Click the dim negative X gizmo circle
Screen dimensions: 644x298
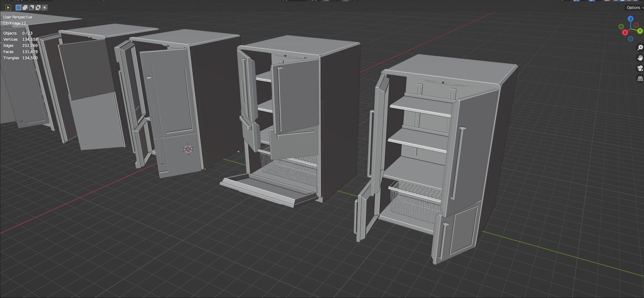(x=636, y=25)
